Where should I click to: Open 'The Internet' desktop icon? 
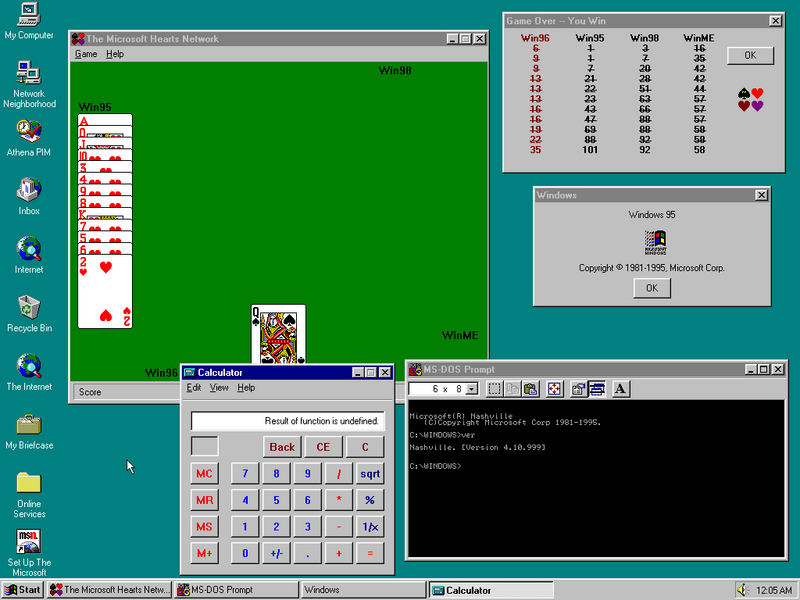point(29,373)
